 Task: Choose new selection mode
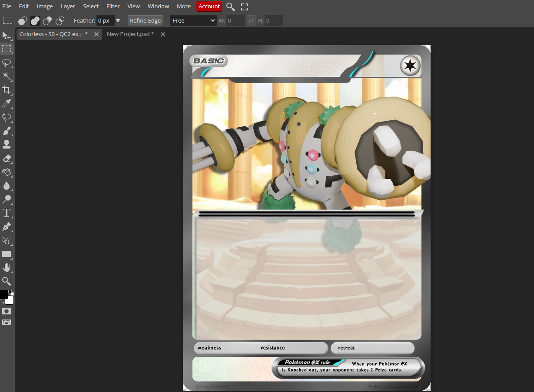(23, 20)
